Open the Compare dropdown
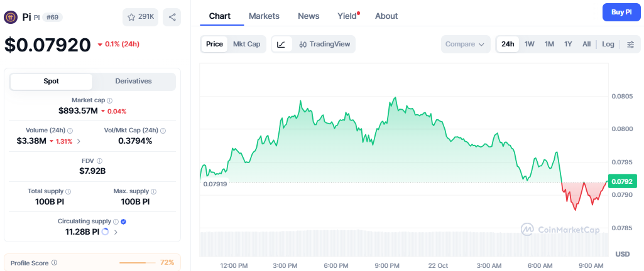Screen dimensions: 644x271 coord(466,45)
